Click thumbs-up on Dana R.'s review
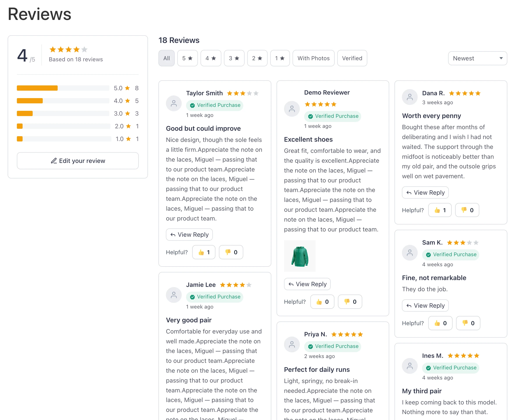 click(x=440, y=210)
